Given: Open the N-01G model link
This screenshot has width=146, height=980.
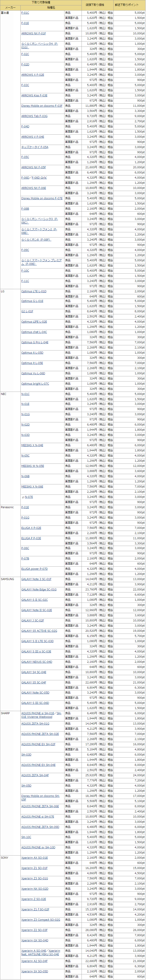Looking at the screenshot, I should (25, 415).
